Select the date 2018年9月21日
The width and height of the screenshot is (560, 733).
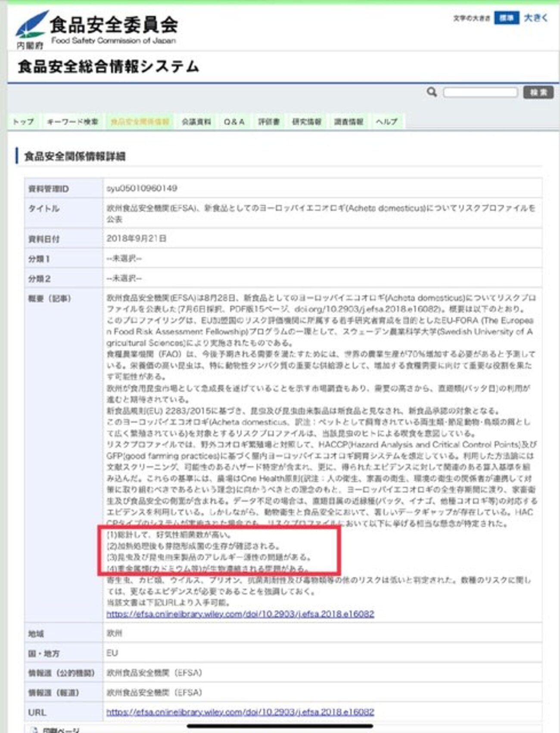point(137,238)
